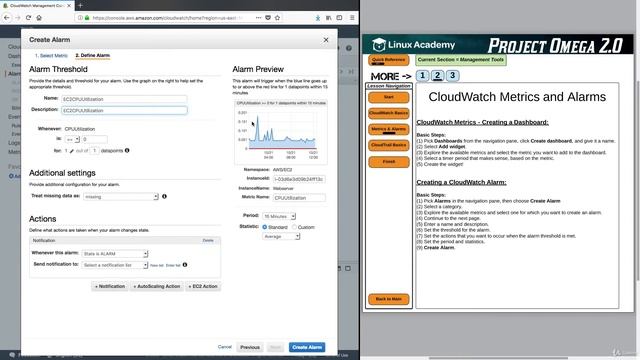Click the address bar URL
Image resolution: width=640 pixels, height=360 pixels.
167,18
